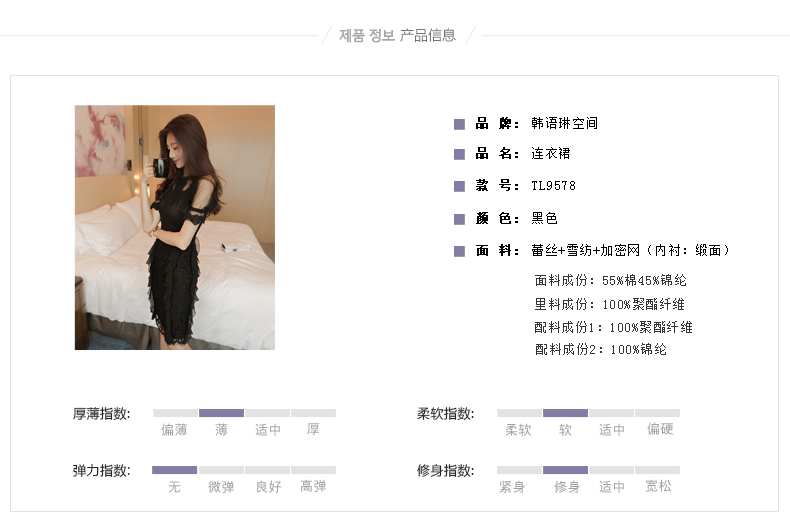Click the purple square beside 颜色
Screen dimensions: 790x518
tap(459, 219)
